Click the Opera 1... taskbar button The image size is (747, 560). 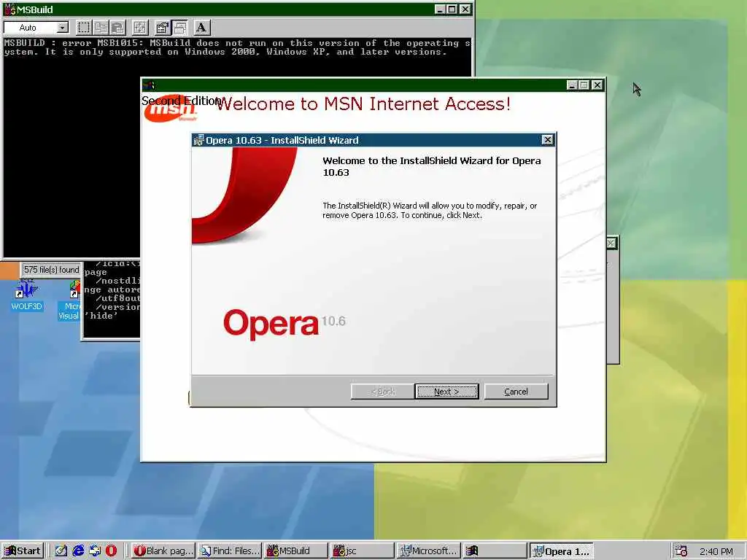561,551
